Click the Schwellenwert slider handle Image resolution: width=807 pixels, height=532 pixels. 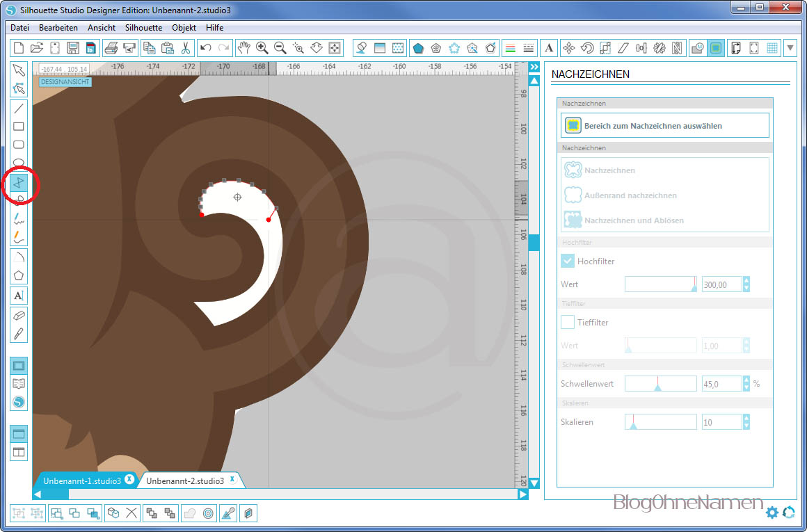click(657, 387)
